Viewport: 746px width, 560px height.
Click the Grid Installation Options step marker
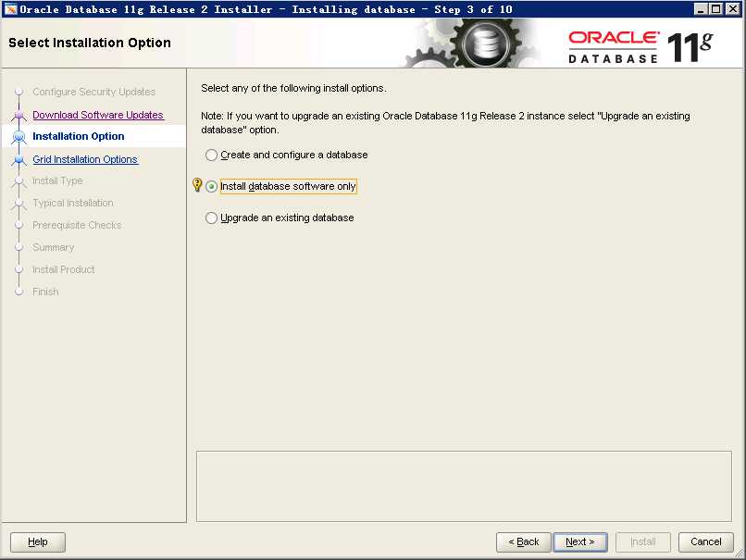coord(19,159)
